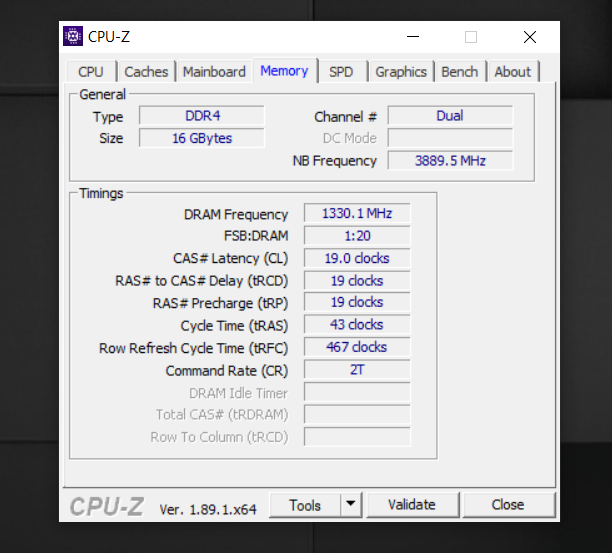Switch to the Caches tab
612x553 pixels.
146,72
